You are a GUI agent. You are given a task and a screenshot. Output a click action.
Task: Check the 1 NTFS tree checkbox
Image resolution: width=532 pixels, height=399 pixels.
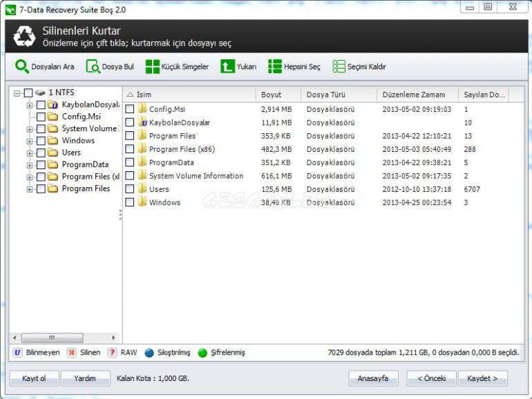(x=28, y=93)
